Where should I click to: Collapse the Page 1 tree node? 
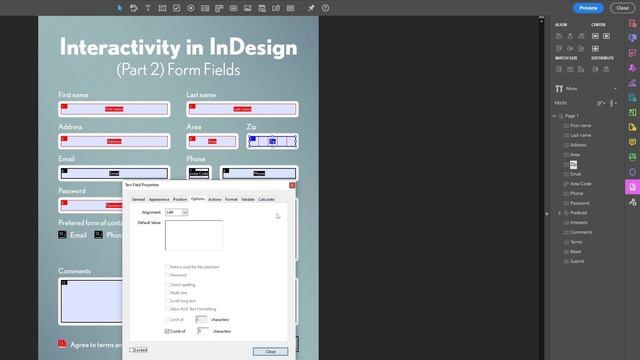click(554, 116)
